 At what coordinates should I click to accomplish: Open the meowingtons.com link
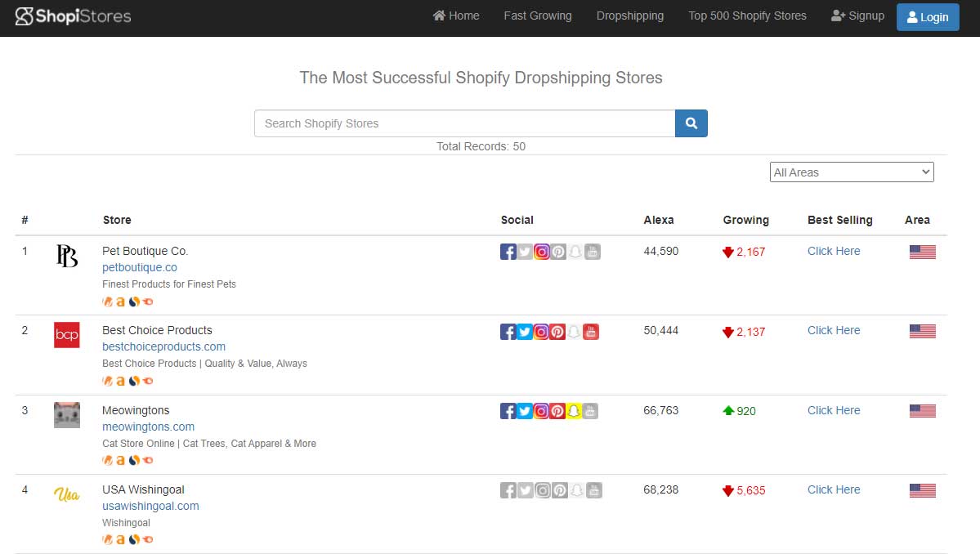tap(148, 427)
